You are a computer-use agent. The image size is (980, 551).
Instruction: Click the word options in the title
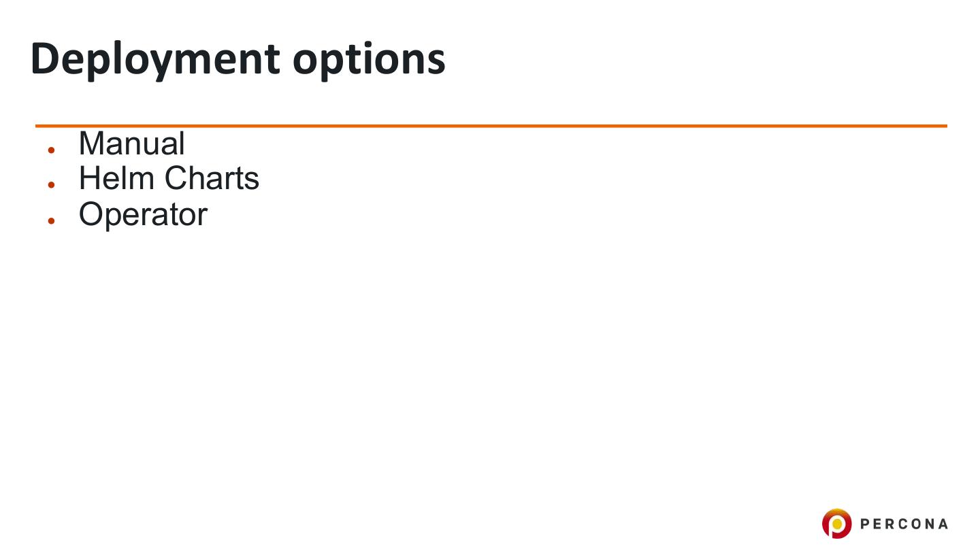369,60
